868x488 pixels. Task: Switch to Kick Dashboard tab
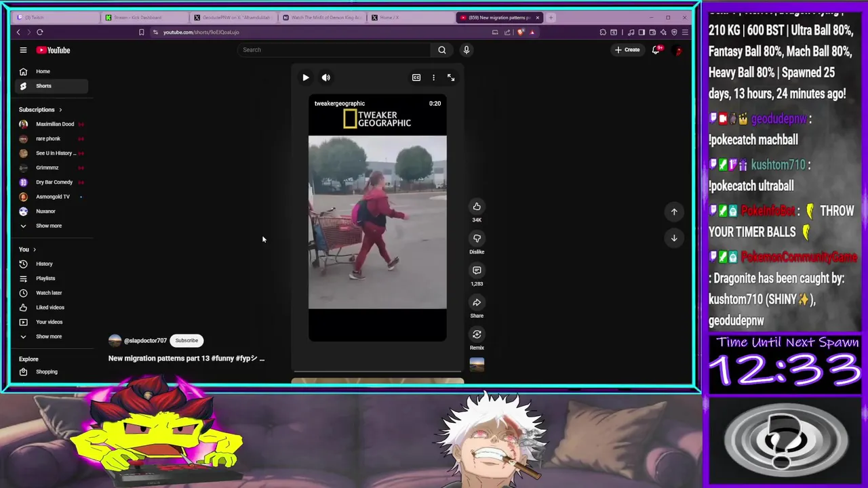click(144, 18)
